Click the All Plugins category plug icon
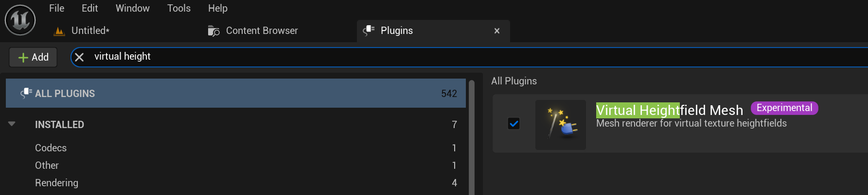 tap(26, 93)
